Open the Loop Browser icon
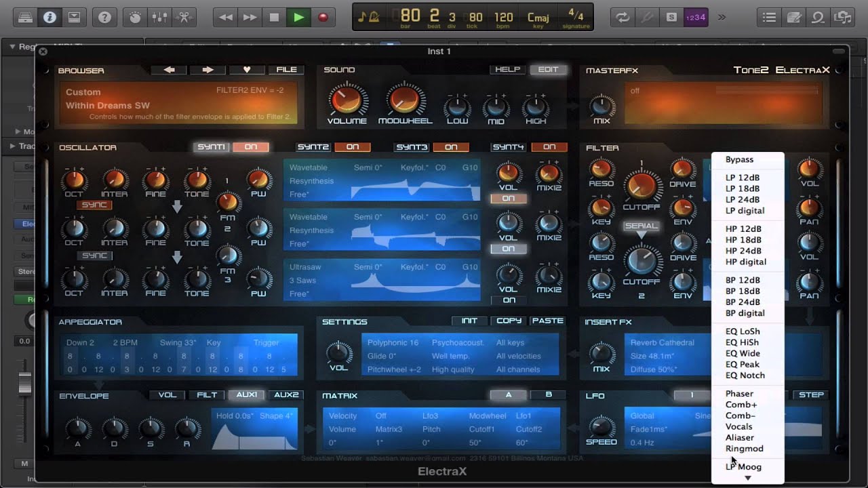Image resolution: width=868 pixels, height=488 pixels. coord(818,18)
